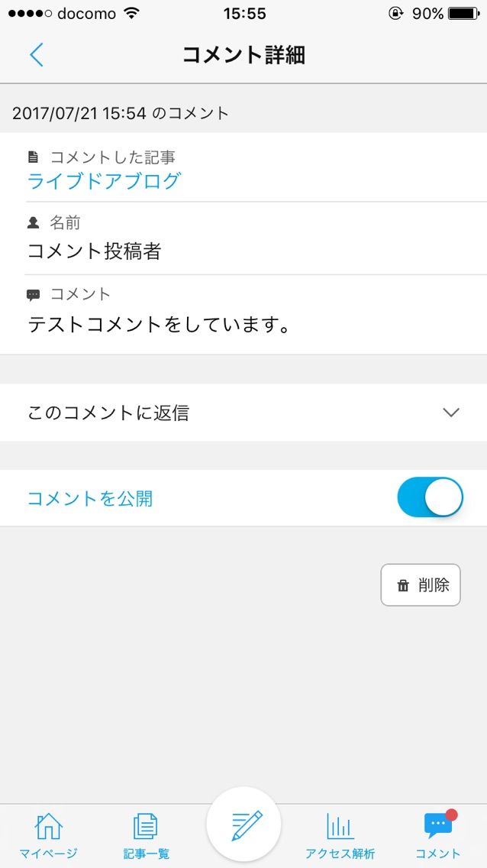The height and width of the screenshot is (868, 487).
Task: Tap the document icon beside コメントした記事
Action: (x=33, y=157)
